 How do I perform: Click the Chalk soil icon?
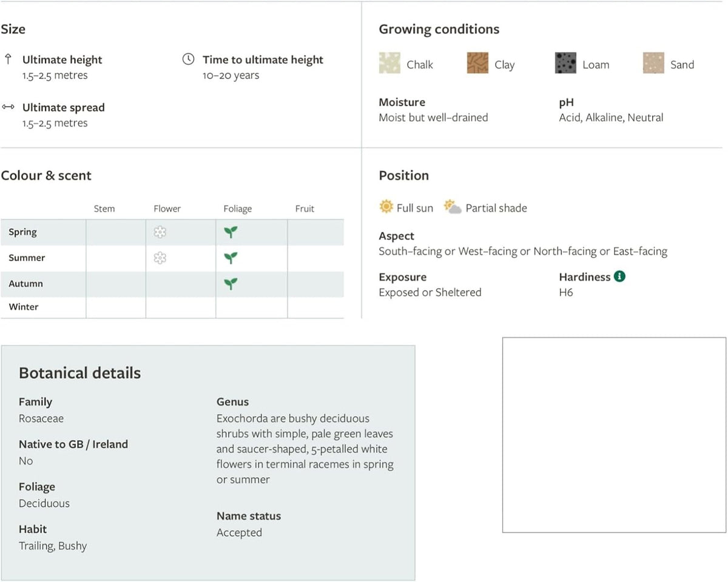click(389, 63)
